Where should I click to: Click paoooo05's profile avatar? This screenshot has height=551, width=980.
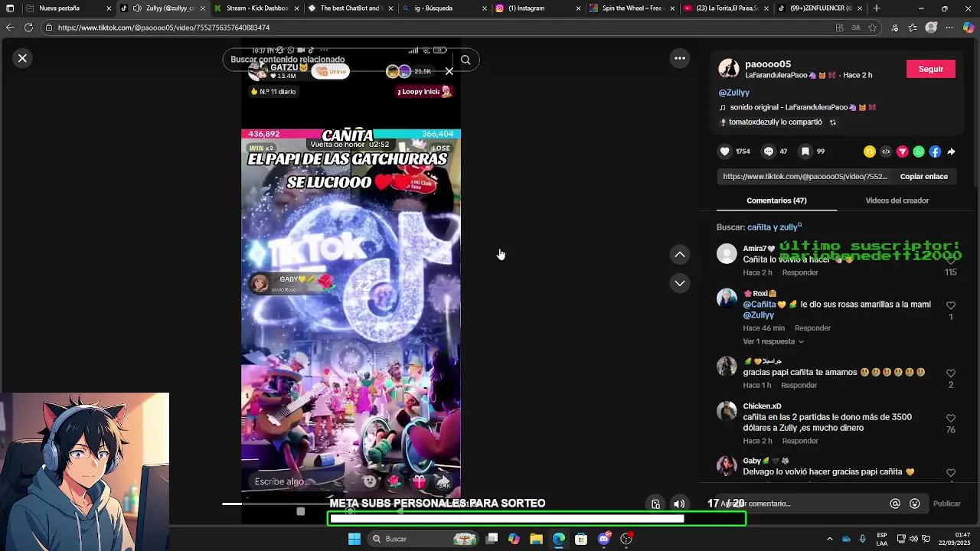point(729,68)
